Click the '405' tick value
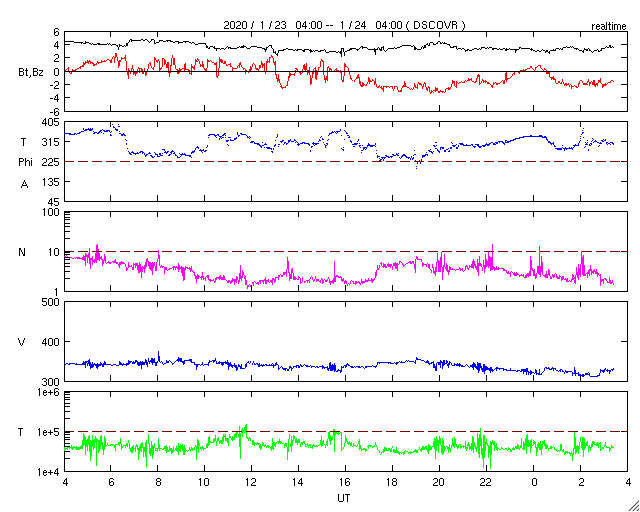Viewport: 640px width, 512px height. coord(51,122)
